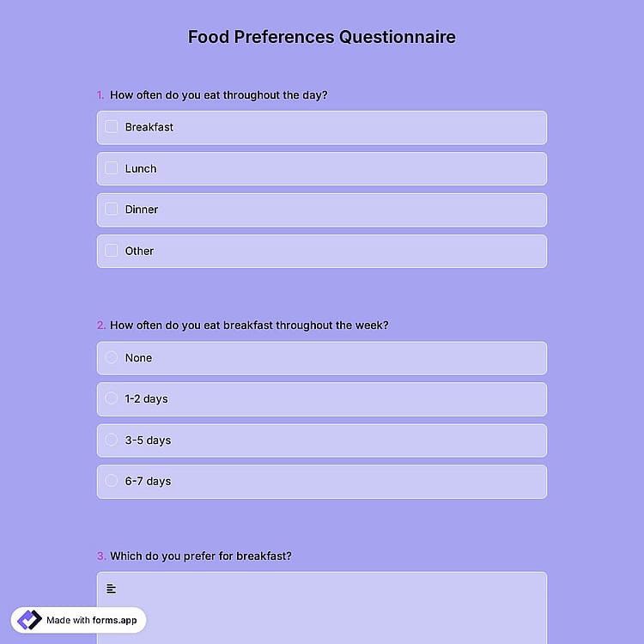Choose the 1-2 days radio option

pyautogui.click(x=112, y=398)
